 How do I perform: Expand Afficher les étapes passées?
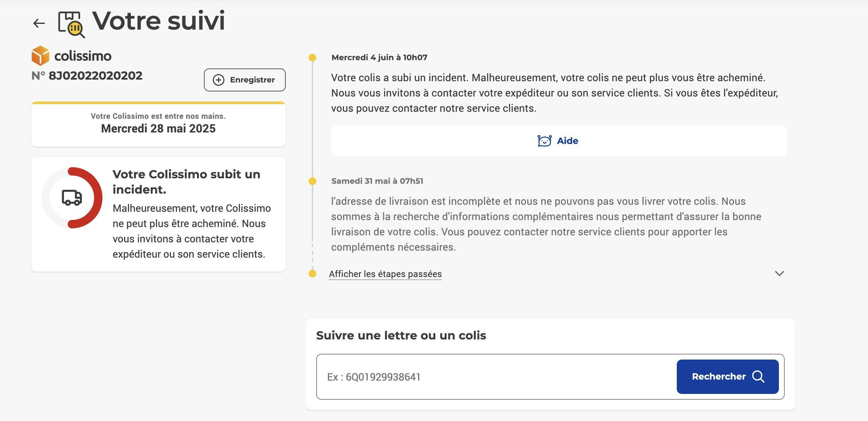[385, 274]
